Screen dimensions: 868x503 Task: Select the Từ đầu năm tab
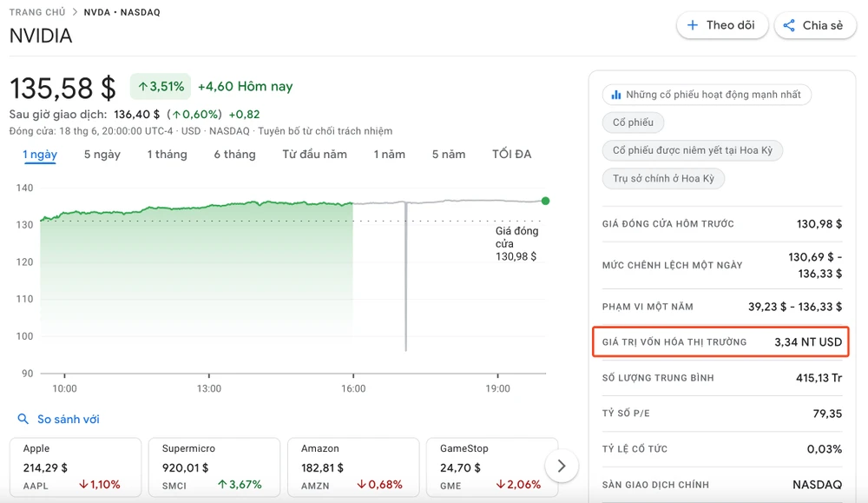click(314, 155)
